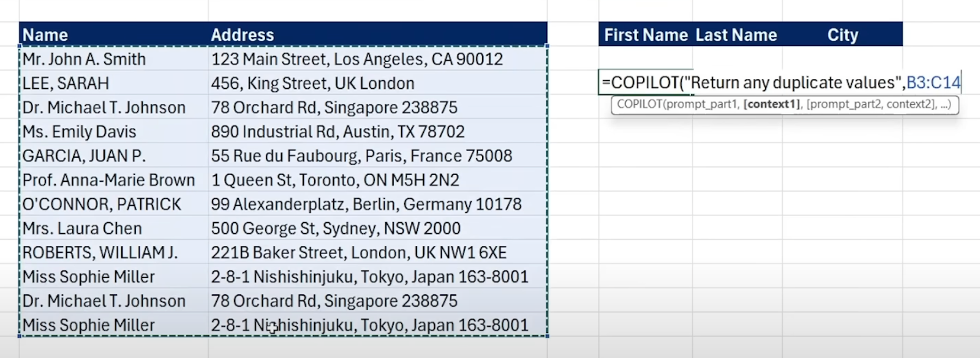This screenshot has height=358, width=980.
Task: Select address 55 Rue du Faubourg, Paris
Action: [378, 156]
